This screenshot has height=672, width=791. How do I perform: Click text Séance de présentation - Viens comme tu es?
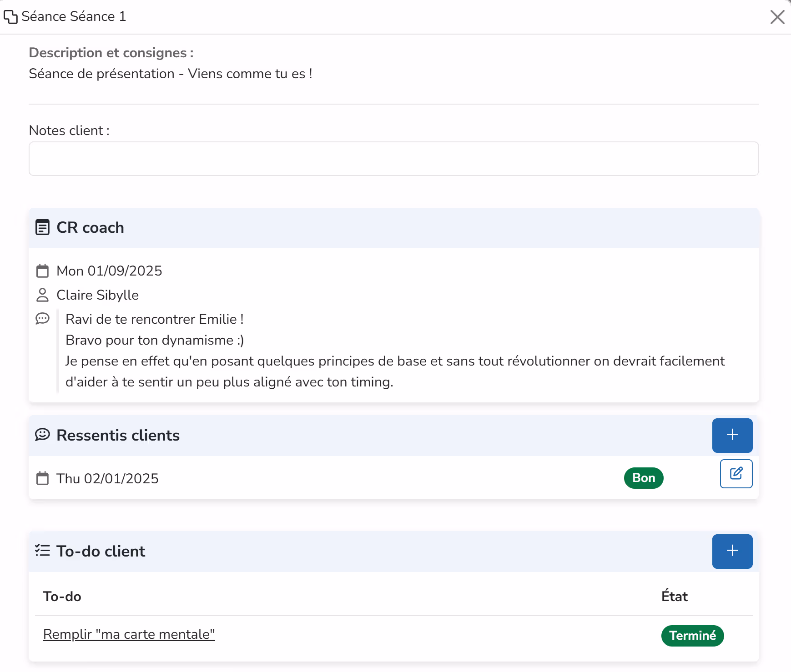170,74
